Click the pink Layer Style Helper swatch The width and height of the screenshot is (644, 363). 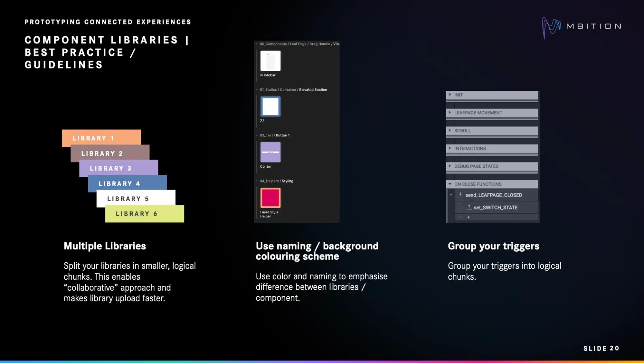(270, 198)
